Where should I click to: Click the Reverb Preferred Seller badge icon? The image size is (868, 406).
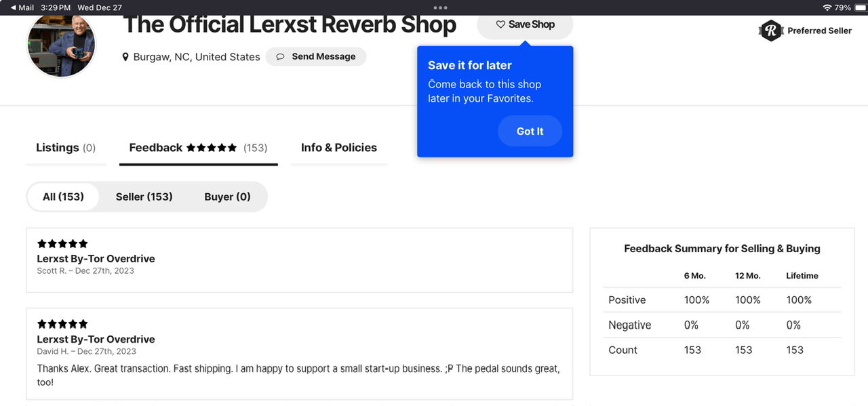pyautogui.click(x=771, y=31)
